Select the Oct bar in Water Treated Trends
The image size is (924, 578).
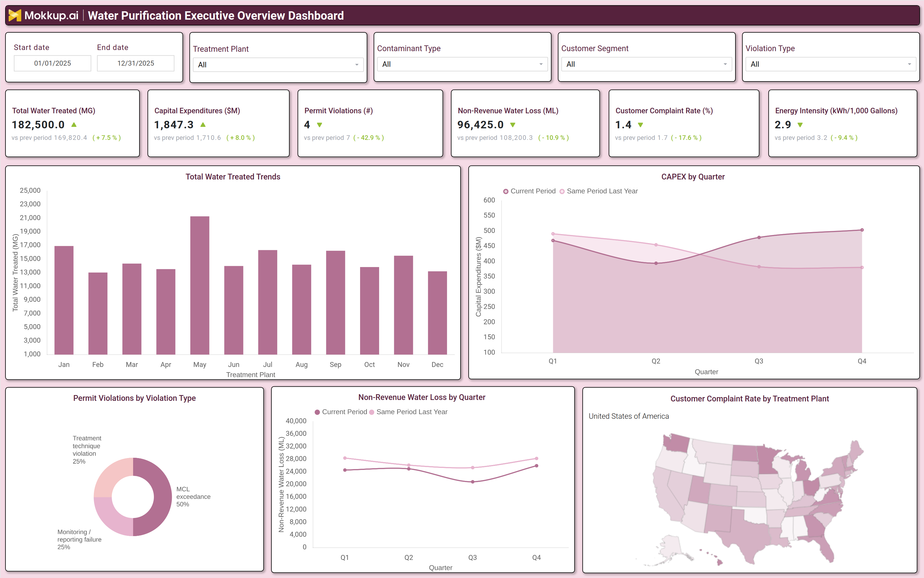click(370, 311)
